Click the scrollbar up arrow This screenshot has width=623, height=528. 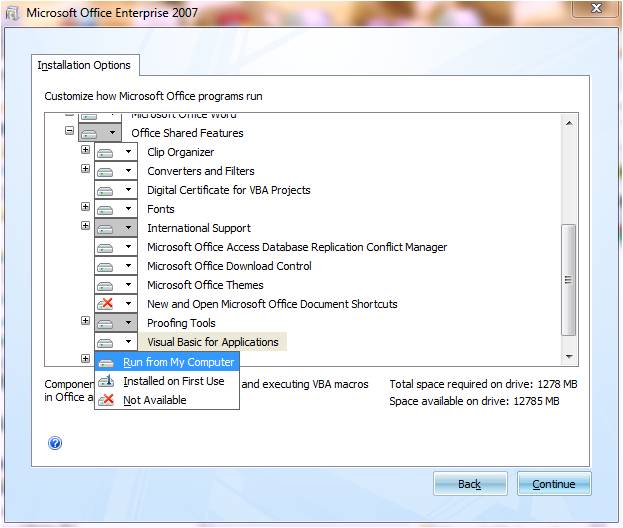(569, 123)
